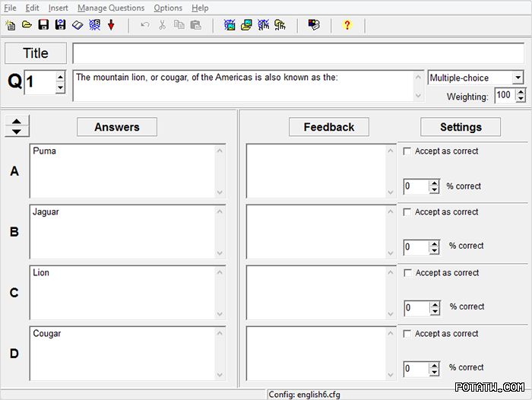Click the Save floppy disk icon

[43, 25]
